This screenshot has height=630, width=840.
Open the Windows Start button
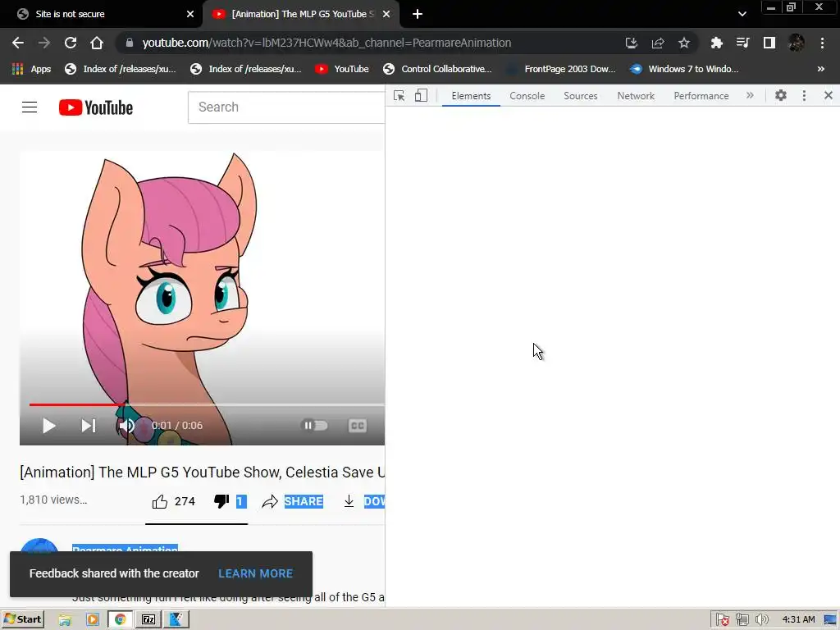click(x=22, y=619)
